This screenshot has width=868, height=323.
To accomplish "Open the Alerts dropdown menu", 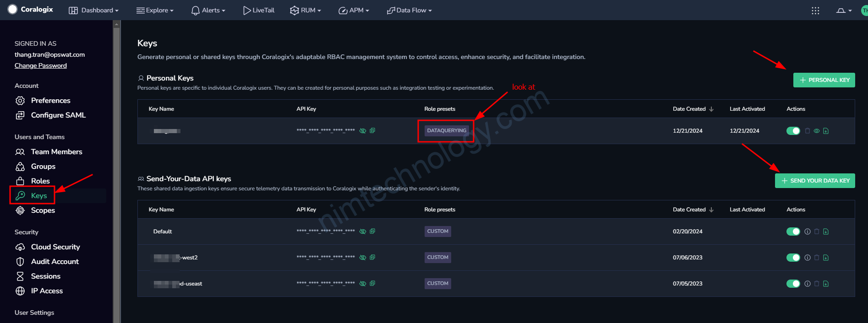I will point(208,11).
